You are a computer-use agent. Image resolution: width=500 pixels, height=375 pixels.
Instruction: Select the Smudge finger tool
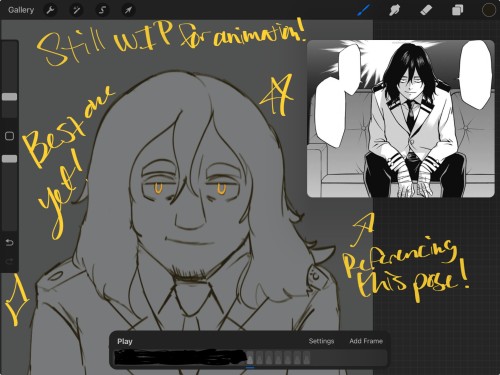[395, 10]
